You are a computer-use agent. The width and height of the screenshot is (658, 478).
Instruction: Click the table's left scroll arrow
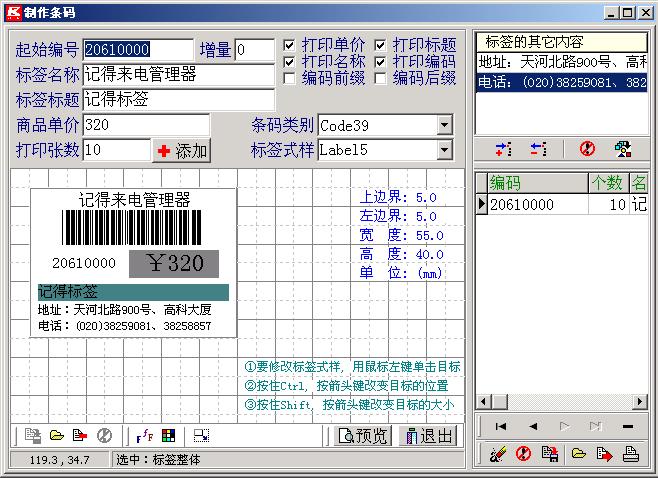[x=483, y=402]
